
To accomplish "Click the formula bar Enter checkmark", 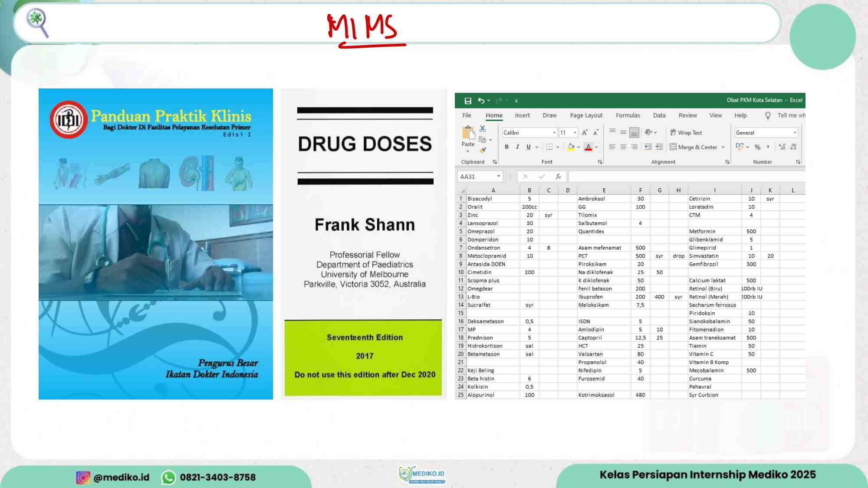I will point(542,177).
